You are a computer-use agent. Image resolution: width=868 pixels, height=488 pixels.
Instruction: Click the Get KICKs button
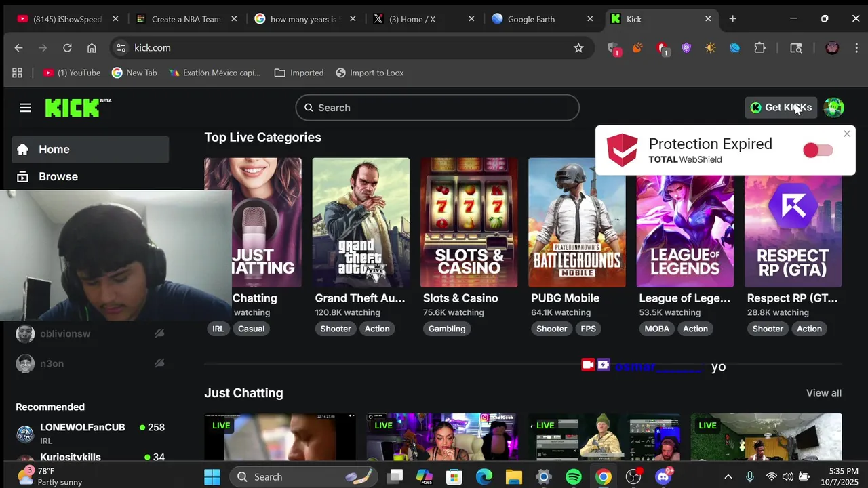[781, 107]
